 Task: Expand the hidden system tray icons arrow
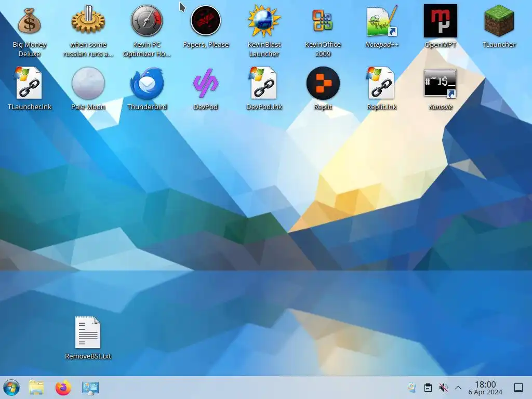458,388
